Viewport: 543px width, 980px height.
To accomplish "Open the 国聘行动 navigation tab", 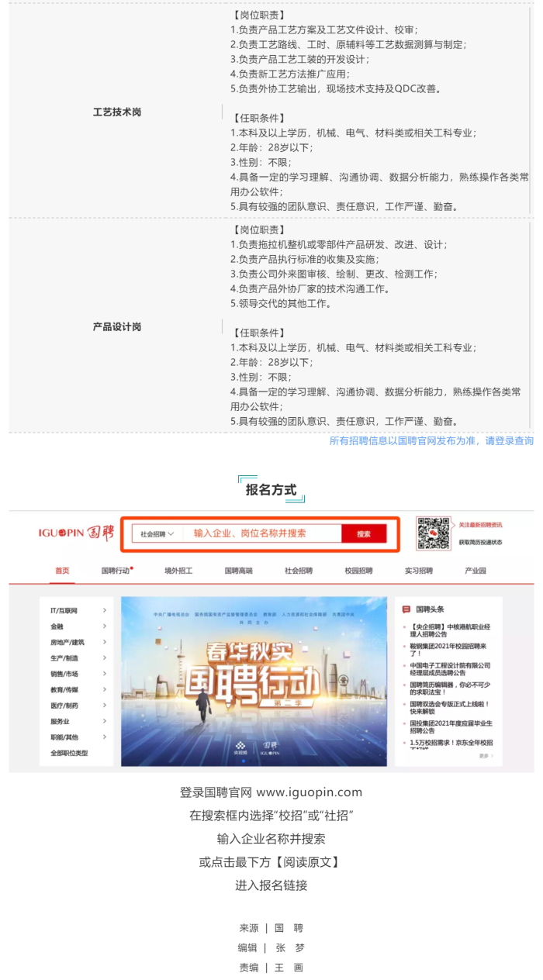I will (116, 571).
